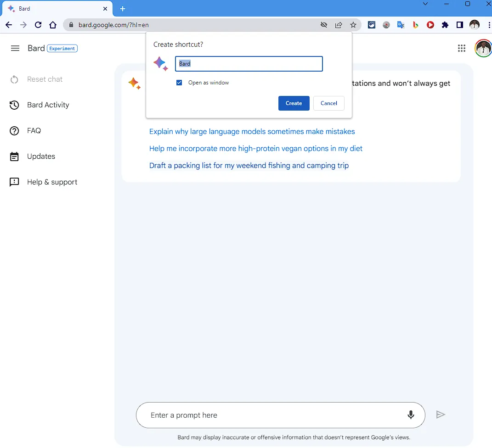Open the Chrome three-dot menu
This screenshot has width=492, height=448.
(x=488, y=25)
